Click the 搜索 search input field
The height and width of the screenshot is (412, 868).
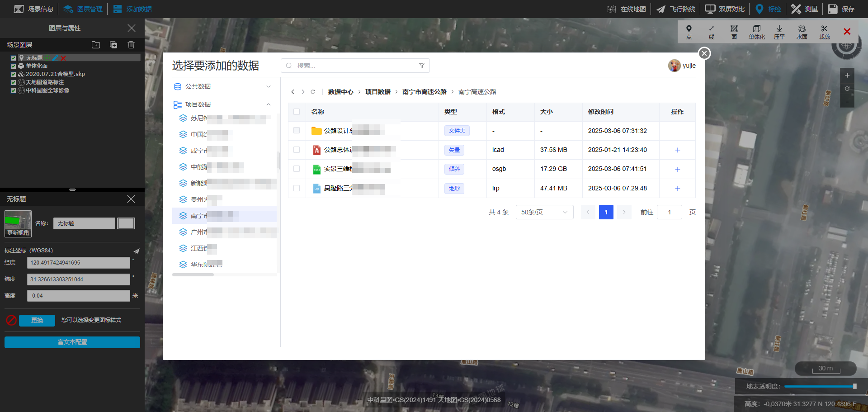click(x=355, y=66)
